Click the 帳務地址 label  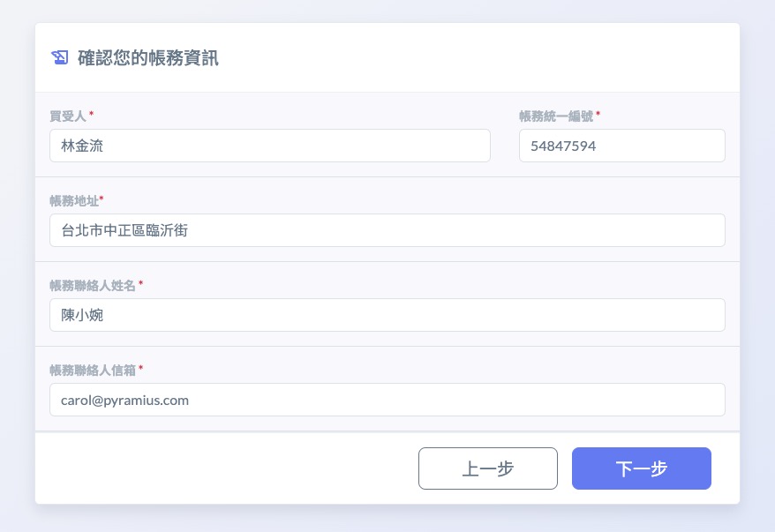pyautogui.click(x=74, y=200)
